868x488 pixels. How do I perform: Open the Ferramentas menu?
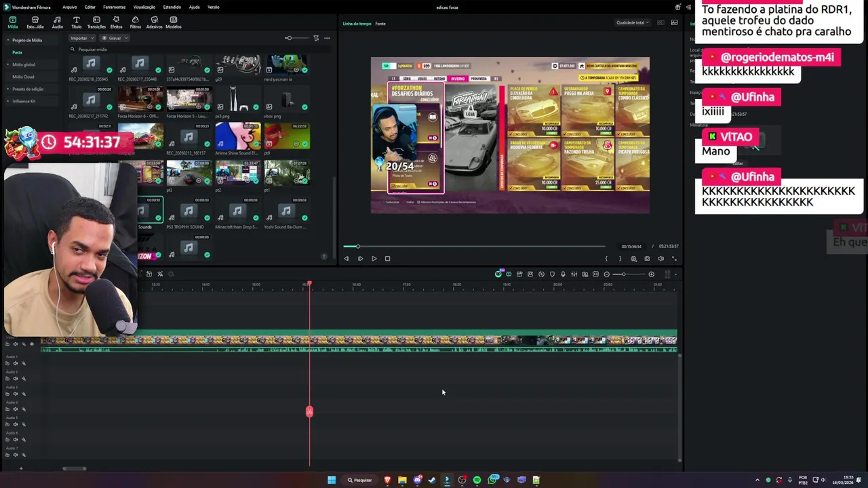tap(114, 7)
